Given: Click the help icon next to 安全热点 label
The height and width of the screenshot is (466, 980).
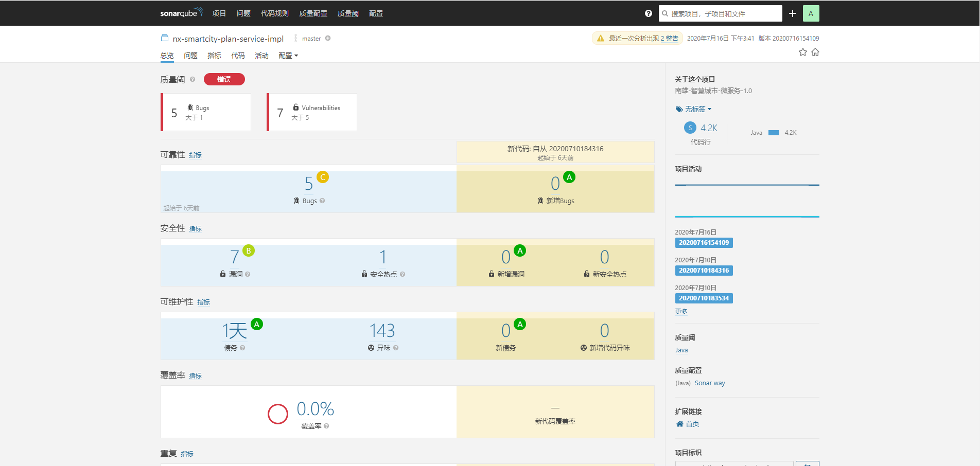Looking at the screenshot, I should coord(402,274).
